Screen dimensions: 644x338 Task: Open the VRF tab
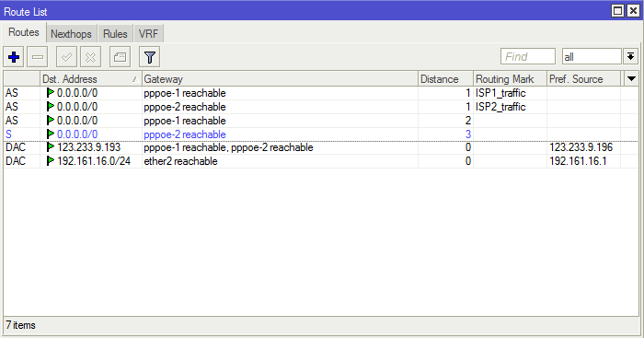click(x=148, y=34)
